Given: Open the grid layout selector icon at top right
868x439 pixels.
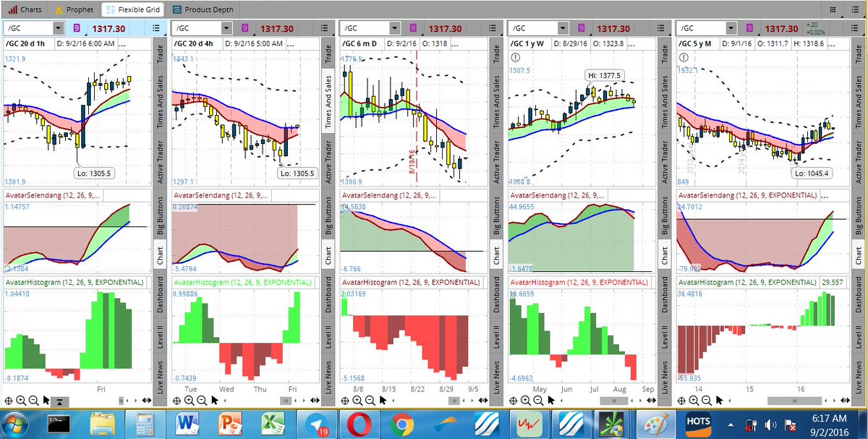Looking at the screenshot, I should pyautogui.click(x=833, y=9).
